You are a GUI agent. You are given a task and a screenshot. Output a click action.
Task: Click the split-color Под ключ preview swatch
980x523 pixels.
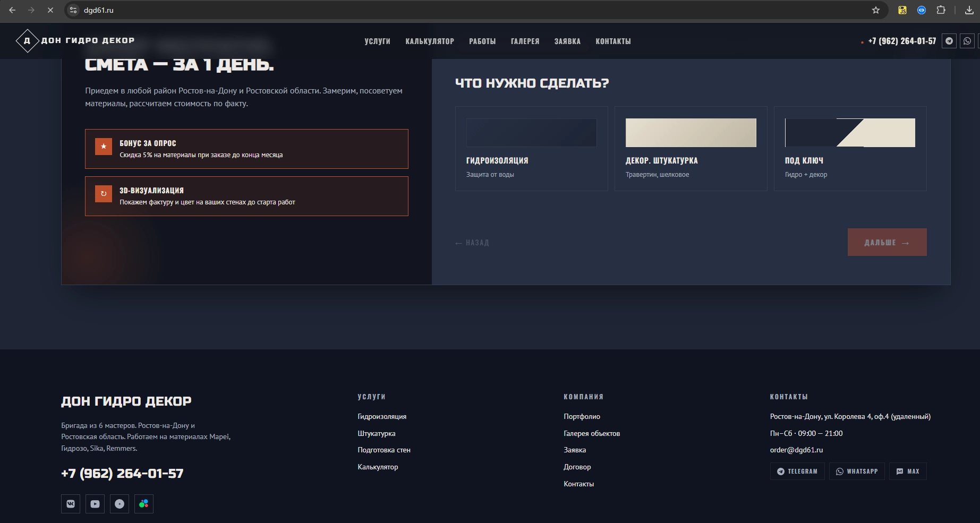[x=850, y=133]
